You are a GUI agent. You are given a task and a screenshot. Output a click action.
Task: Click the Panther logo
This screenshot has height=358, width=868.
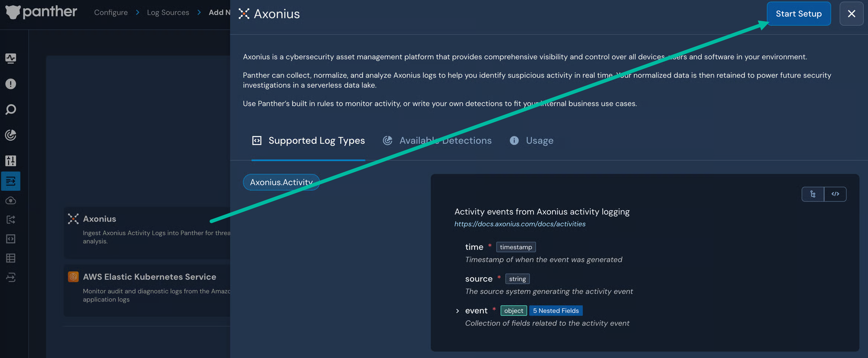point(41,12)
